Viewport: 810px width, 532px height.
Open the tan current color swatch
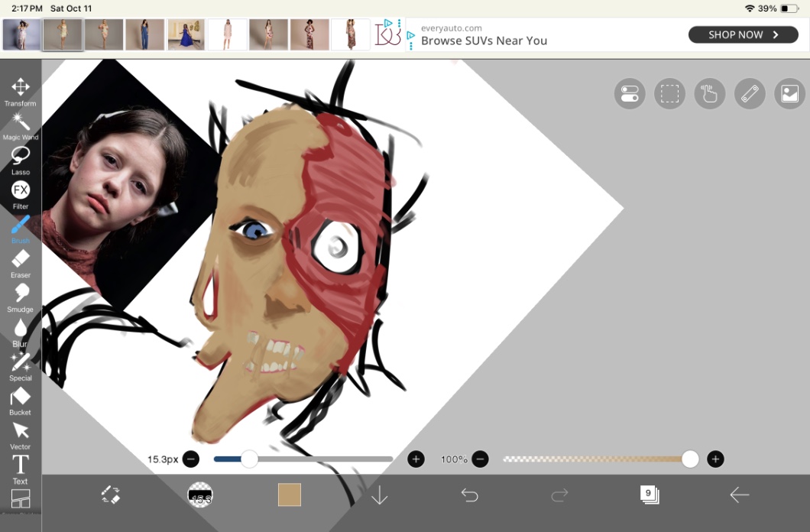[x=290, y=495]
